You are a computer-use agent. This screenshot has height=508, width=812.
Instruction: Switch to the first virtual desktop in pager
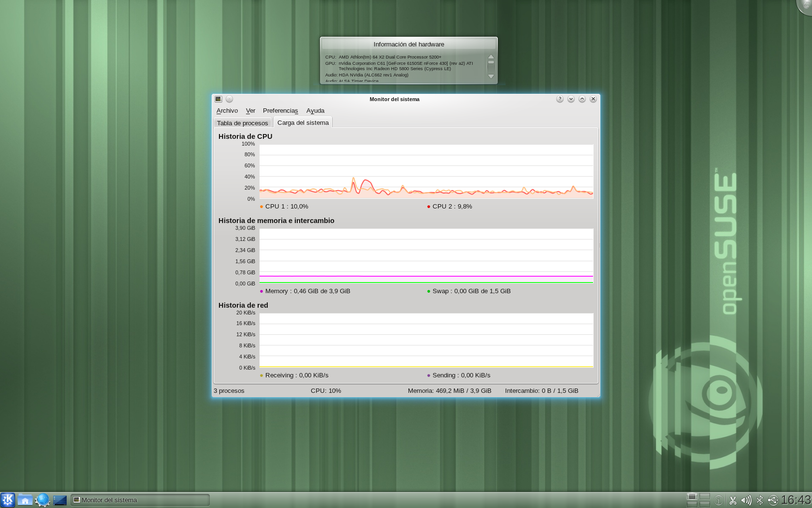(692, 497)
